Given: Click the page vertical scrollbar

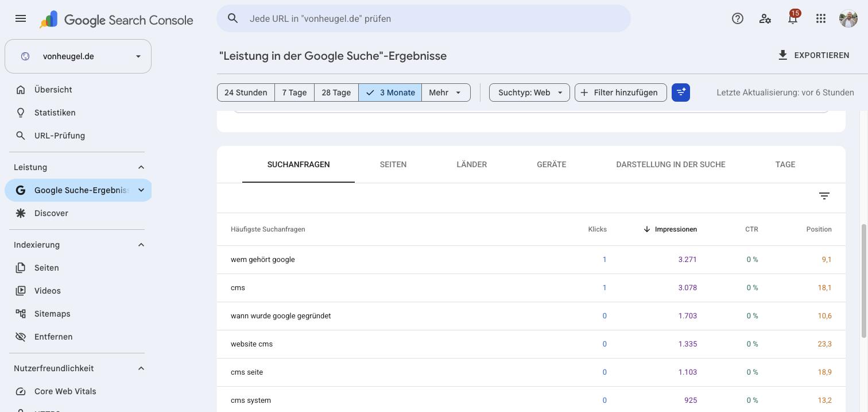Looking at the screenshot, I should tap(864, 280).
